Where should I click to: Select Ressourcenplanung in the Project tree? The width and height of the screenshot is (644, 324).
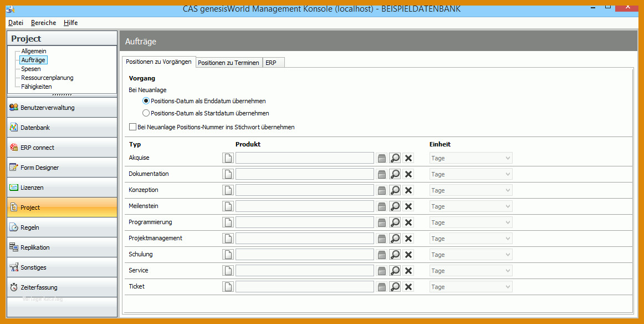click(47, 77)
